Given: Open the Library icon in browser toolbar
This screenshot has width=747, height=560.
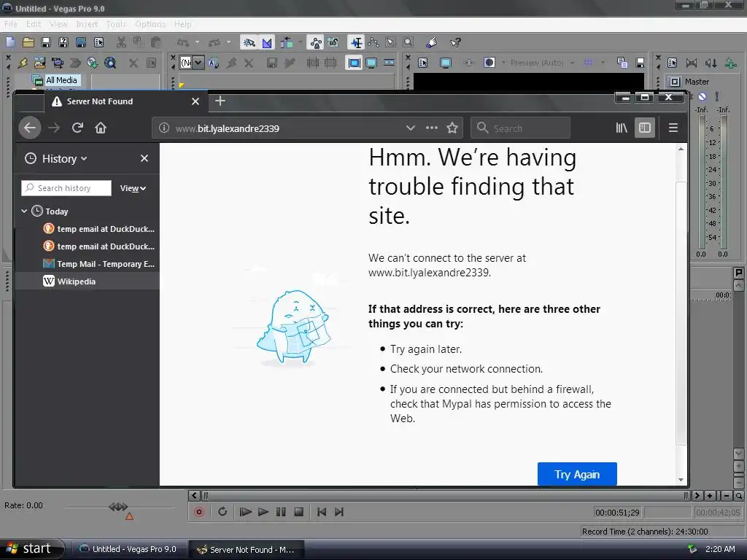Looking at the screenshot, I should click(622, 128).
